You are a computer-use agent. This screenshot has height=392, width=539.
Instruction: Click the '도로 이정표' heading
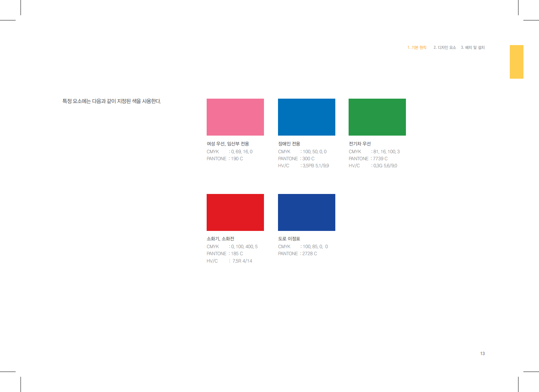(x=289, y=239)
